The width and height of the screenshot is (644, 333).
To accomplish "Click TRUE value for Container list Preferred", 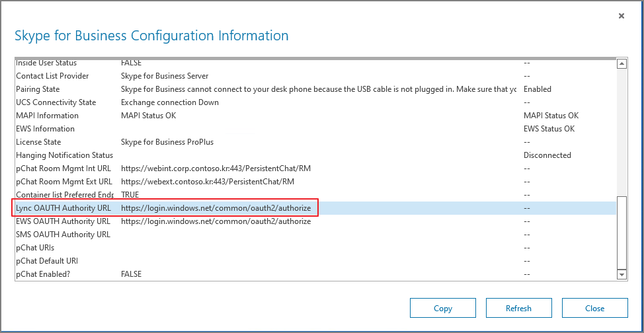I will tap(130, 195).
